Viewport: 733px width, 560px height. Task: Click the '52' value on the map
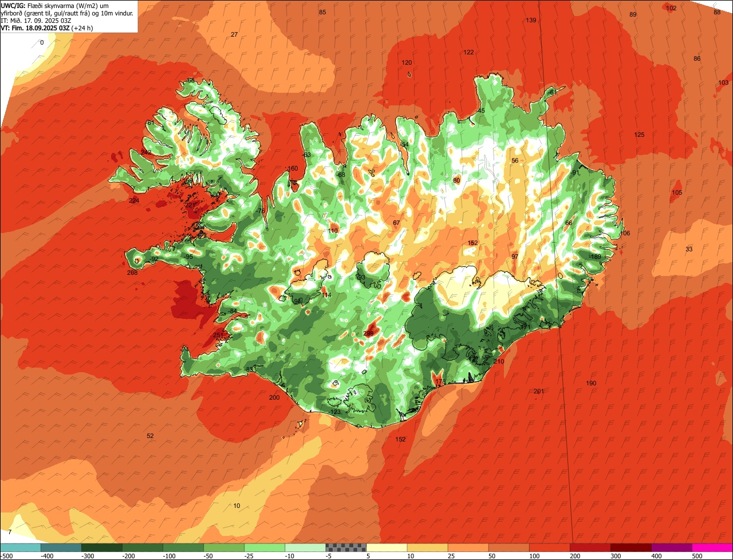tap(150, 436)
